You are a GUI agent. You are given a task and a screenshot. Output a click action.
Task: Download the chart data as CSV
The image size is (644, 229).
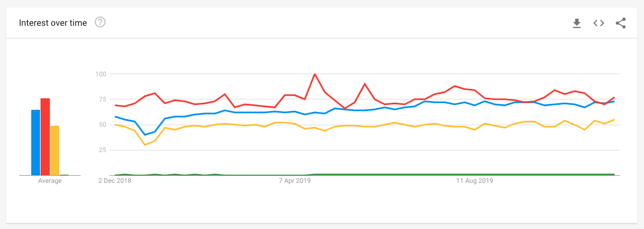tap(576, 23)
